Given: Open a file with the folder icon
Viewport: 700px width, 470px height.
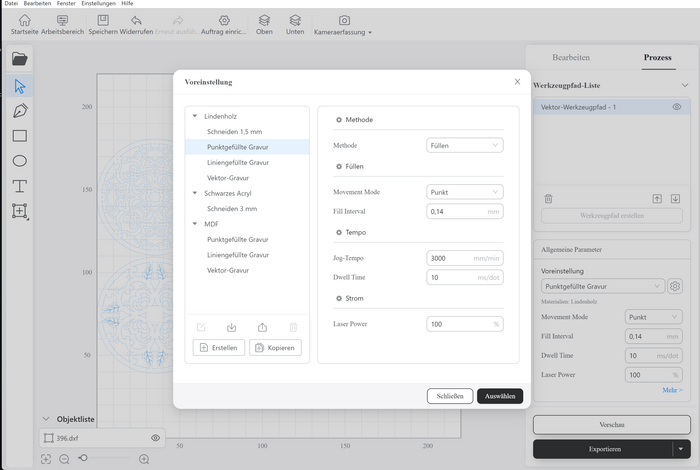Looking at the screenshot, I should [x=20, y=58].
